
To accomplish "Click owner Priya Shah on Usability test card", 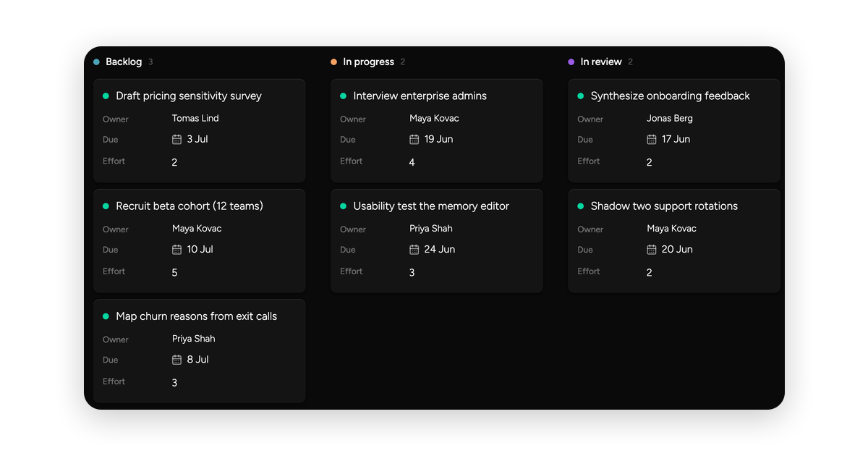I will point(431,228).
